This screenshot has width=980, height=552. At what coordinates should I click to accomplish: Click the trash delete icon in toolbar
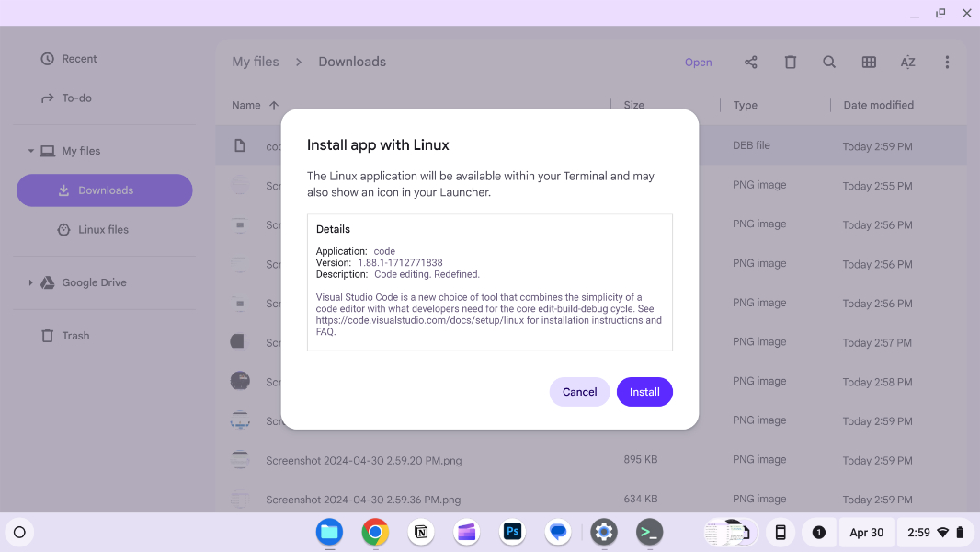(790, 63)
